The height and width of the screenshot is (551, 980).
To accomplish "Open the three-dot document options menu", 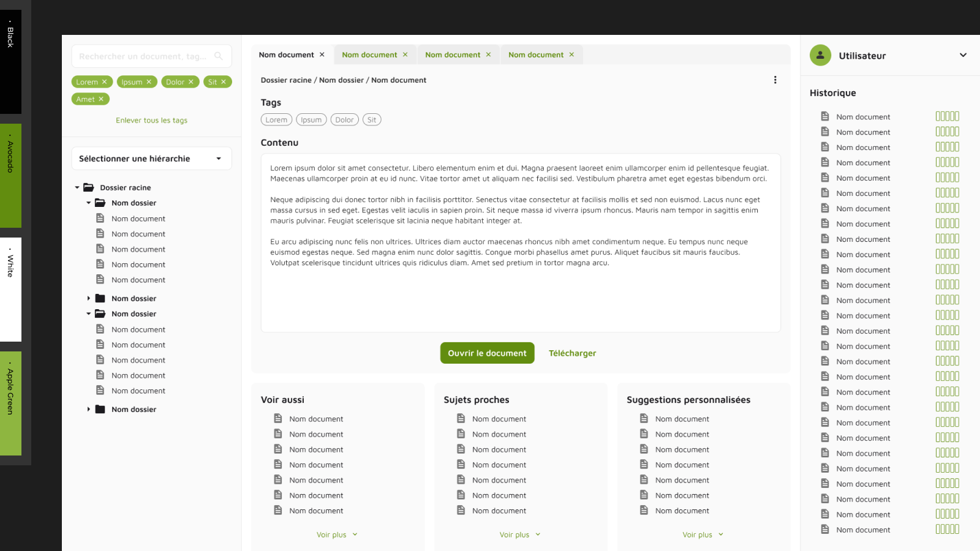I will 775,80.
